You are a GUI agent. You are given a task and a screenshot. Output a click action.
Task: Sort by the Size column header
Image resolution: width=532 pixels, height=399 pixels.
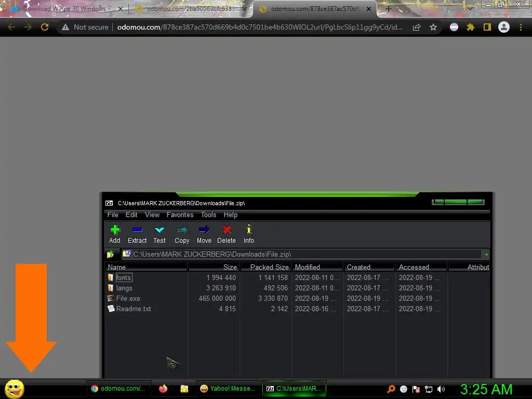pos(214,267)
